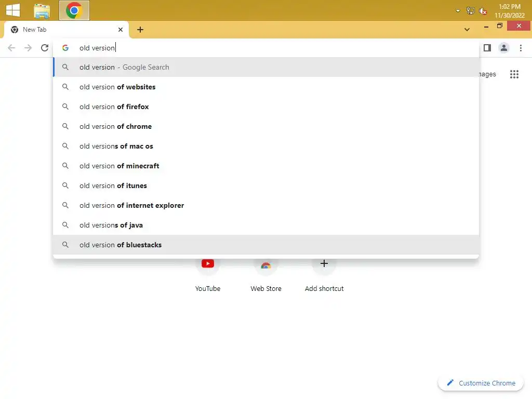Select suggestion 'old version of internet explorer'
This screenshot has width=532, height=399.
[x=266, y=205]
